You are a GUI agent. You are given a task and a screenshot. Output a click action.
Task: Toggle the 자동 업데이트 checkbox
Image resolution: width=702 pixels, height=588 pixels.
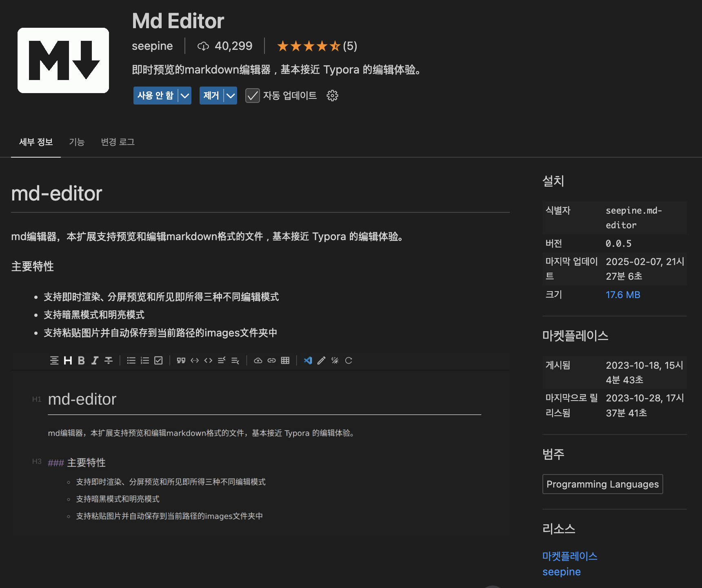click(253, 96)
